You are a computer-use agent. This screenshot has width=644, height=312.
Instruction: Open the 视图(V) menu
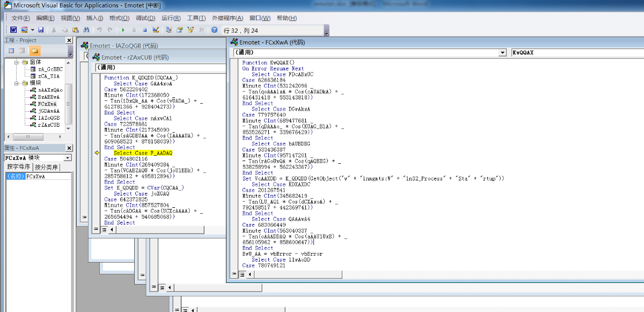click(x=70, y=18)
